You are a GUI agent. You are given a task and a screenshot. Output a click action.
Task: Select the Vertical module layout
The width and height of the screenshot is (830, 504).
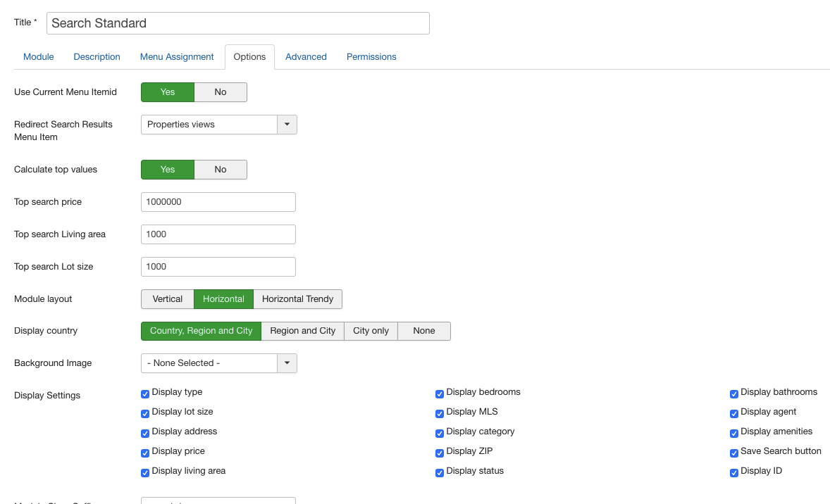click(168, 299)
